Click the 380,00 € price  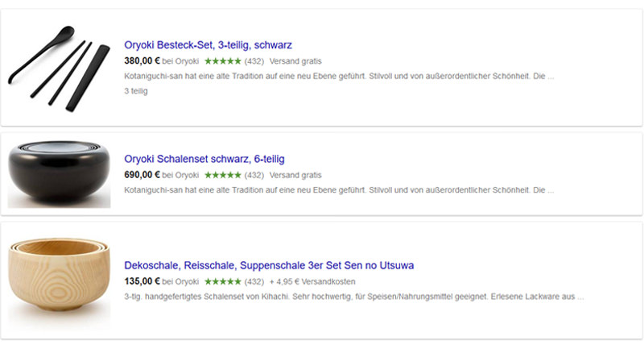click(x=142, y=60)
